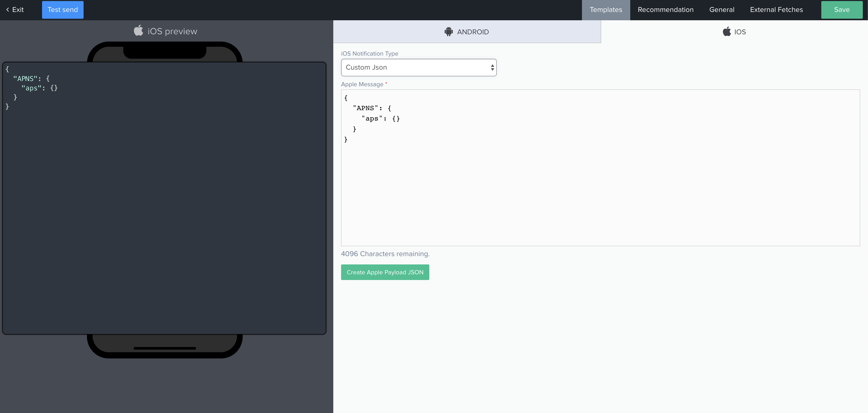The height and width of the screenshot is (413, 868).
Task: Open the General tab
Action: pos(722,10)
